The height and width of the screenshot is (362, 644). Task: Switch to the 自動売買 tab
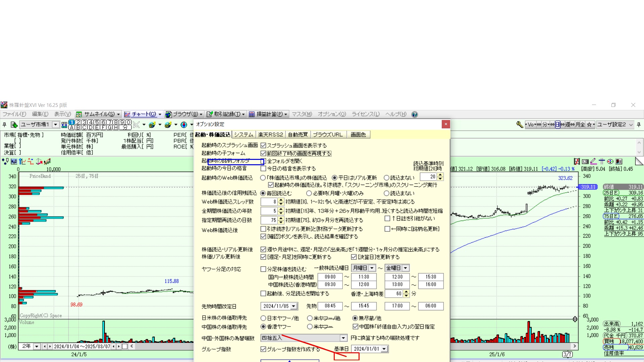coord(298,135)
